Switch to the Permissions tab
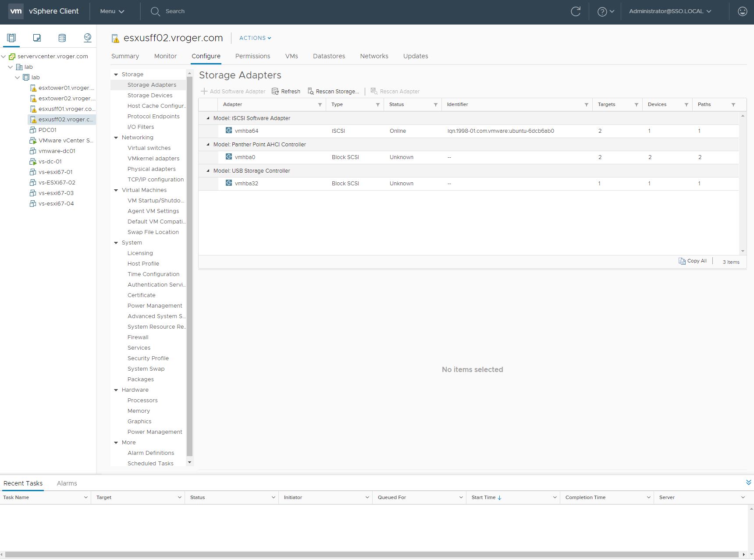The image size is (754, 560). tap(253, 56)
